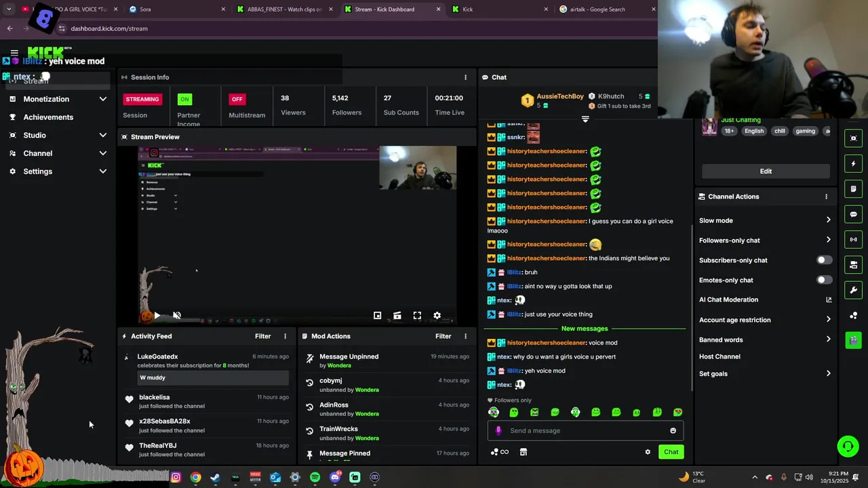The width and height of the screenshot is (868, 488).
Task: Open the Kick hamburger menu
Action: (14, 52)
